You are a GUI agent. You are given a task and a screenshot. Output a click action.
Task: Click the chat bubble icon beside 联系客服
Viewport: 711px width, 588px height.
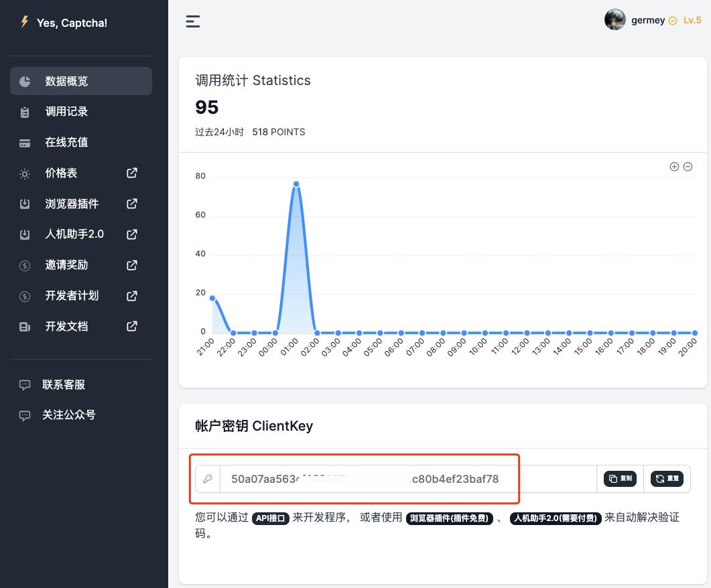[x=25, y=385]
